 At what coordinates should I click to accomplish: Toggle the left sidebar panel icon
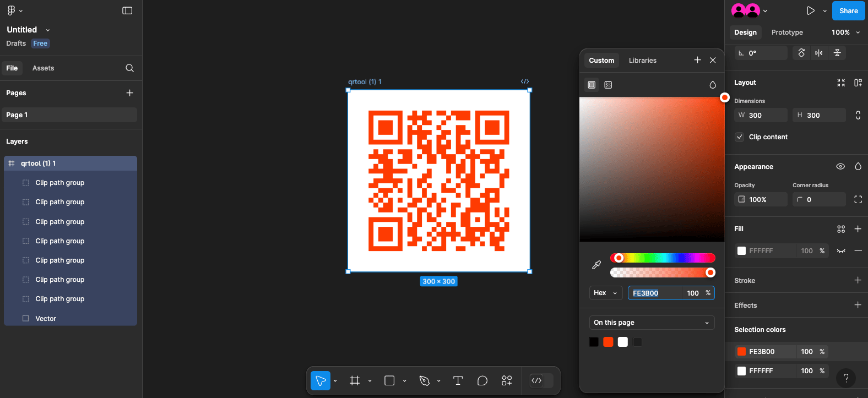tap(127, 10)
